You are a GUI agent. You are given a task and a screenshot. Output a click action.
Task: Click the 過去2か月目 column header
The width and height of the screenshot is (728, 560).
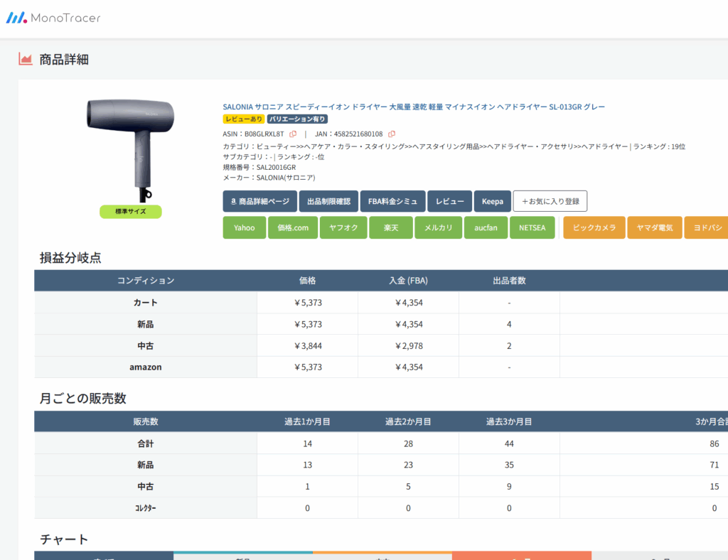tap(409, 421)
